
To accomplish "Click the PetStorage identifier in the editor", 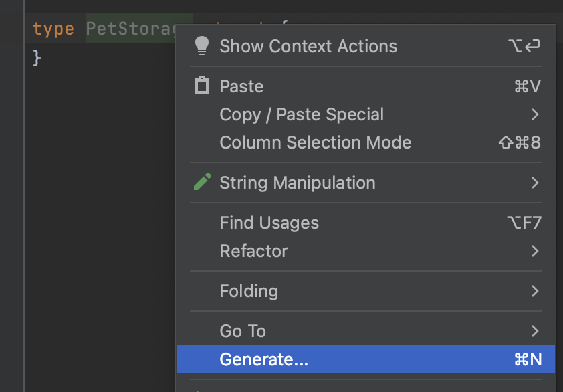I will (x=130, y=29).
